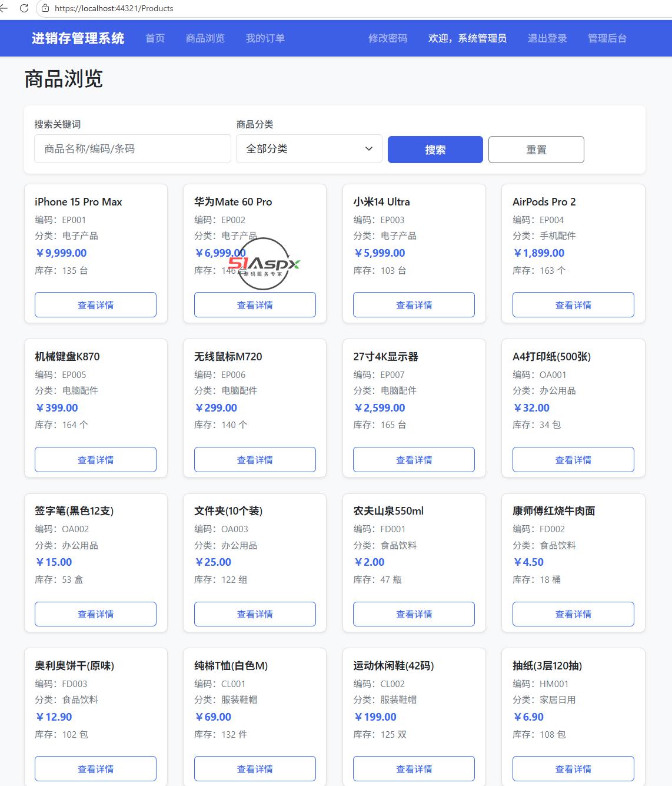Viewport: 672px width, 786px height.
Task: Click the code 编码：HM001
Action: pyautogui.click(x=541, y=684)
